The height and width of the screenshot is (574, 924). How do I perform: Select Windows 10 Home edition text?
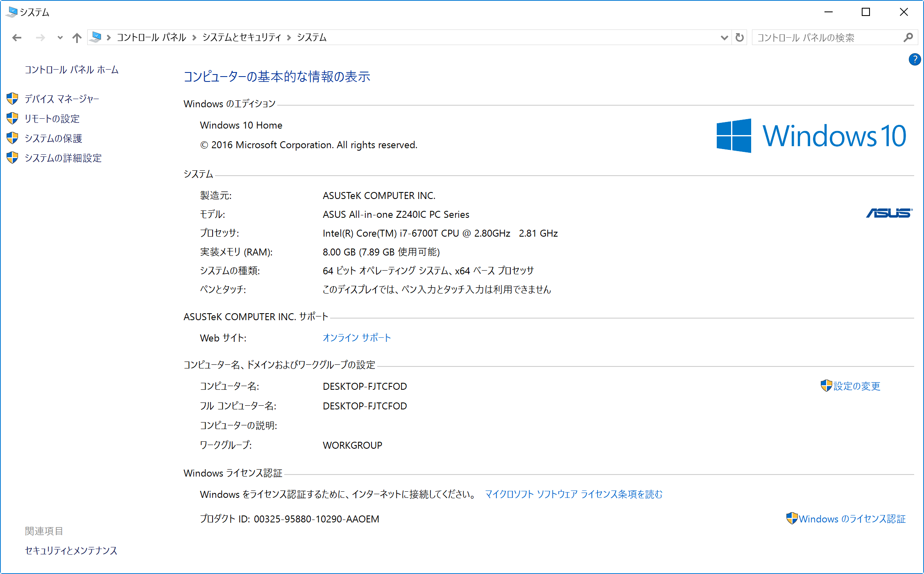tap(241, 125)
